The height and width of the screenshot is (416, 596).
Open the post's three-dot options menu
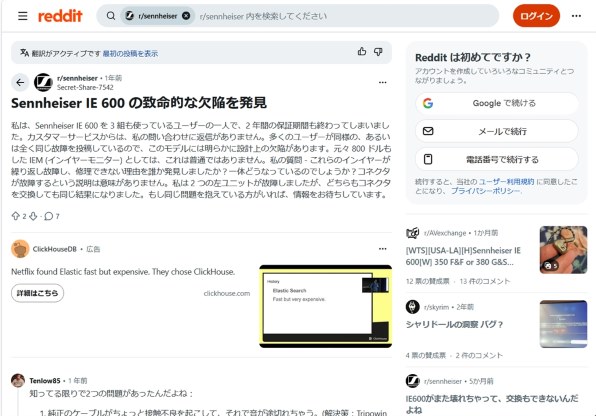382,82
